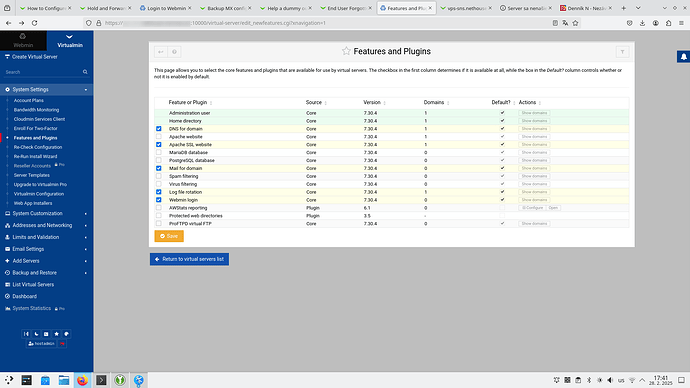Open notifications bell on the right edge

pyautogui.click(x=683, y=57)
